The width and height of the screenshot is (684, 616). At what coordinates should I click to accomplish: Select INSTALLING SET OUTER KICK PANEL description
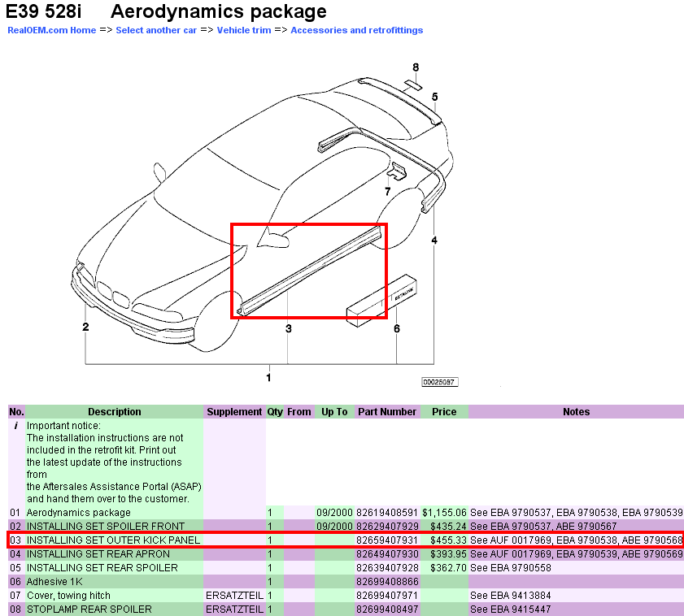[113, 540]
